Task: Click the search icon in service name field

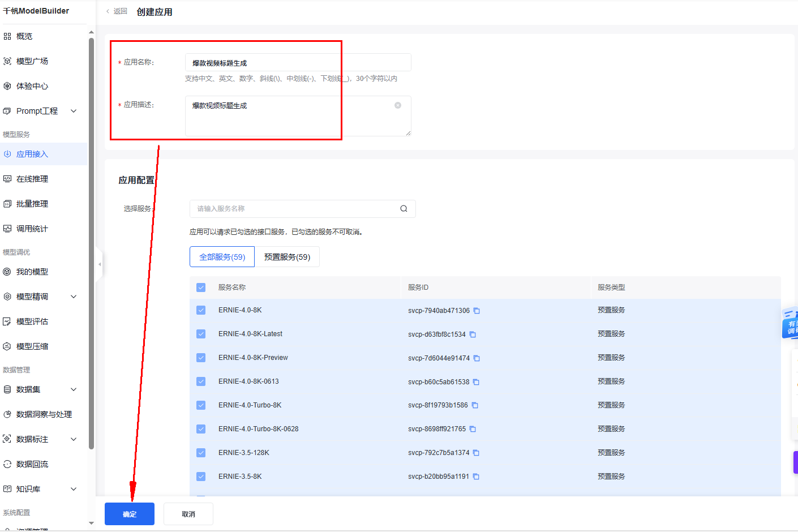Action: coord(404,209)
